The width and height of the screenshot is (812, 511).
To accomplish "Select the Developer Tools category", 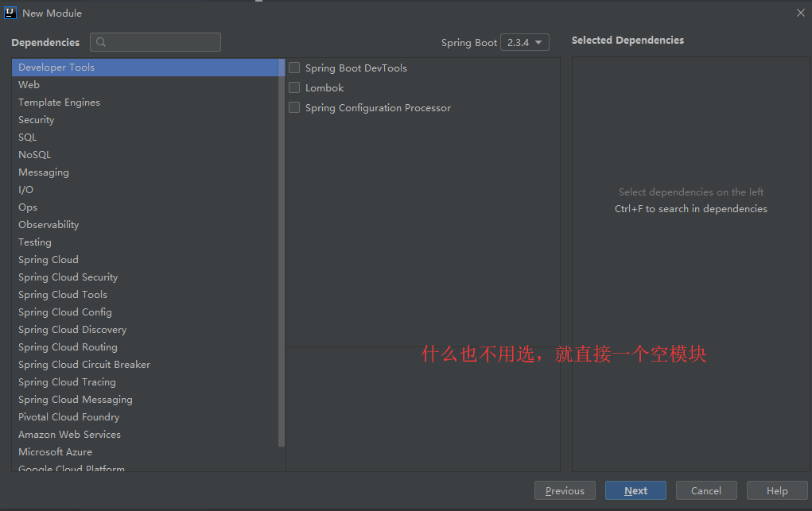I will (x=145, y=68).
